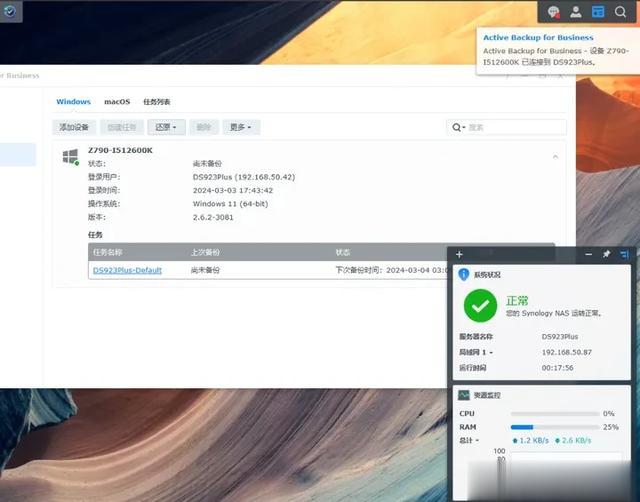Image resolution: width=640 pixels, height=502 pixels.
Task: Click the 任务名称 column header
Action: coord(108,252)
